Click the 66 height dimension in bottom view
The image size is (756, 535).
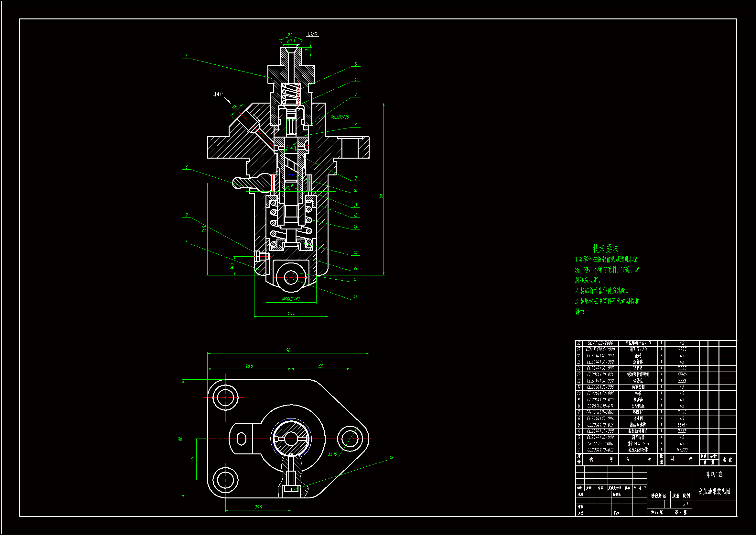coord(180,439)
